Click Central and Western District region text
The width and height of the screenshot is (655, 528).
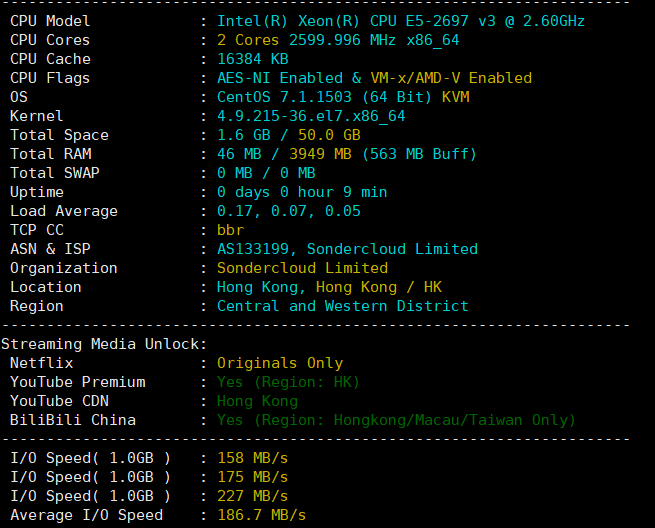(x=343, y=306)
